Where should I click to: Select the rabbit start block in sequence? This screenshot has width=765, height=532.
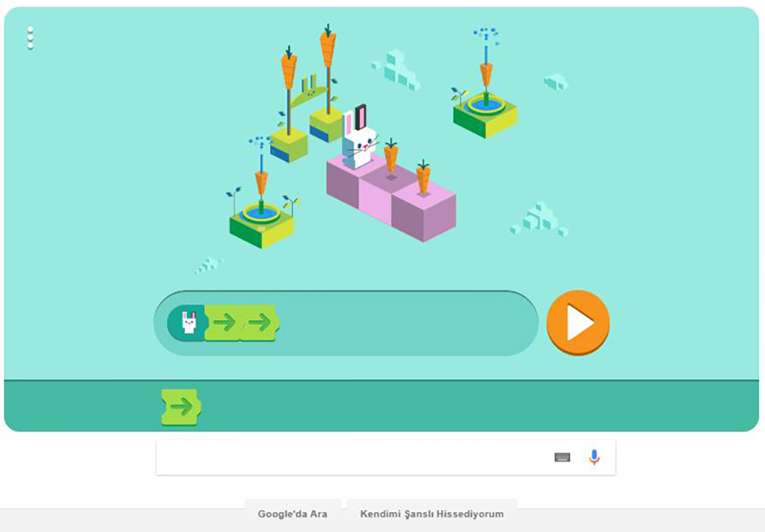point(187,322)
